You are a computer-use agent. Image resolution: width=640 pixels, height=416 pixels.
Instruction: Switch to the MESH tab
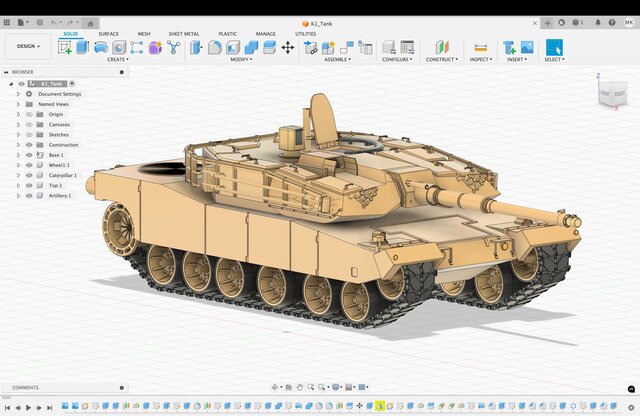click(144, 34)
